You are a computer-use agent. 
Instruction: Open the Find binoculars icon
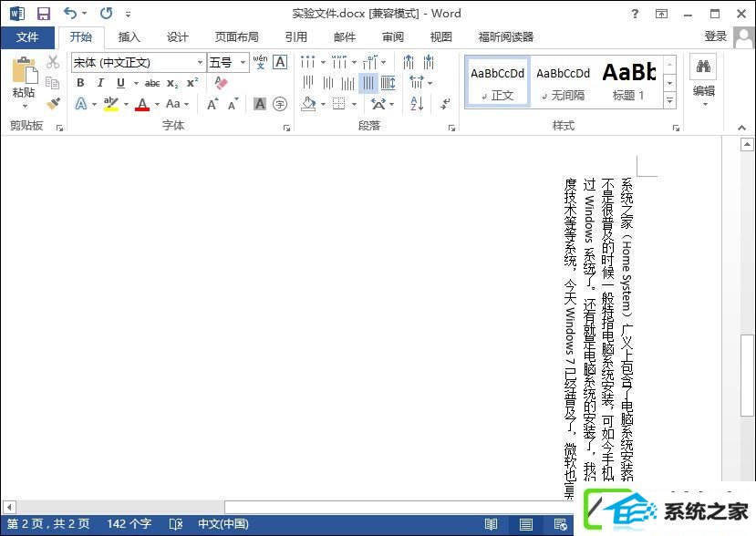tap(703, 67)
